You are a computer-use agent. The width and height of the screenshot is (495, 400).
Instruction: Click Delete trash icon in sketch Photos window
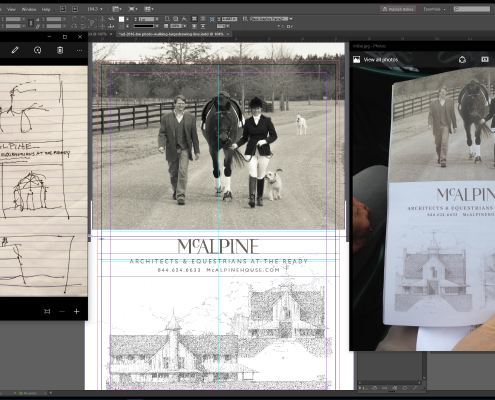click(60, 50)
